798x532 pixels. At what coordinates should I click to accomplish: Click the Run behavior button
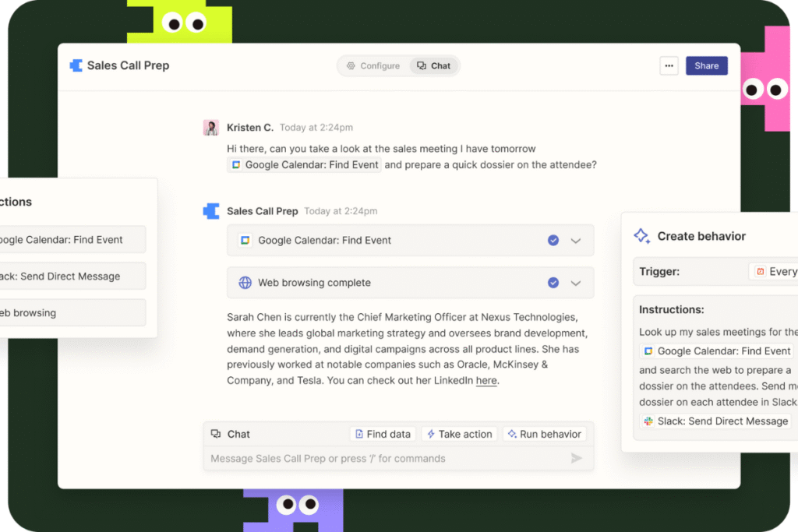click(x=545, y=434)
